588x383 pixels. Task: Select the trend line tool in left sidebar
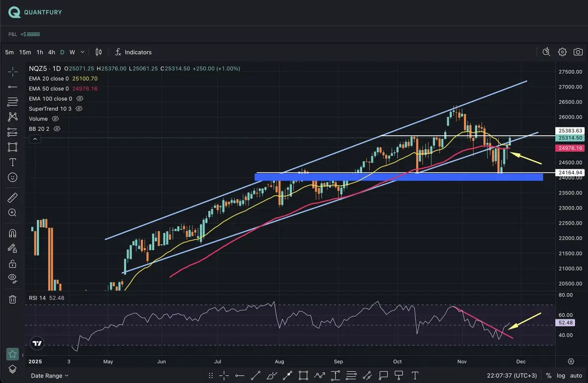pos(13,87)
